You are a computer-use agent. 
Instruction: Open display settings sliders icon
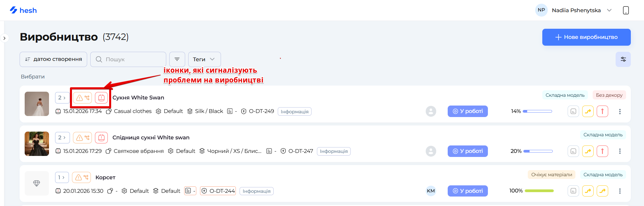point(623,59)
